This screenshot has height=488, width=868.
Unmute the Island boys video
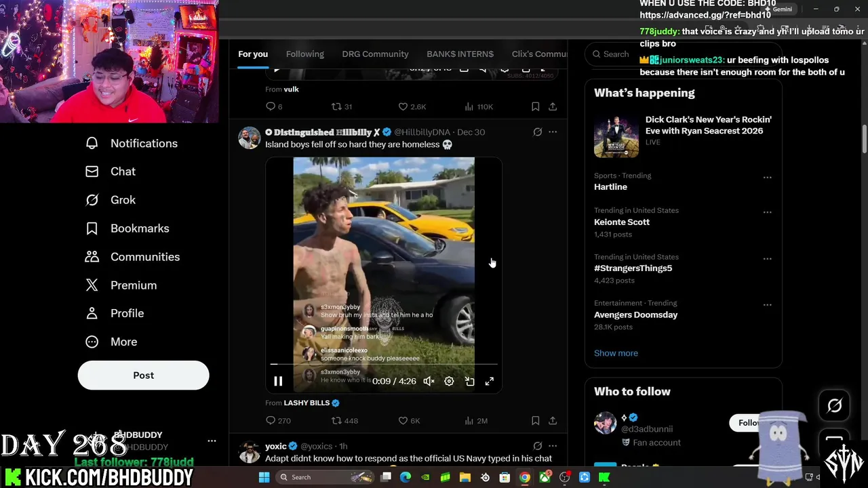point(429,382)
